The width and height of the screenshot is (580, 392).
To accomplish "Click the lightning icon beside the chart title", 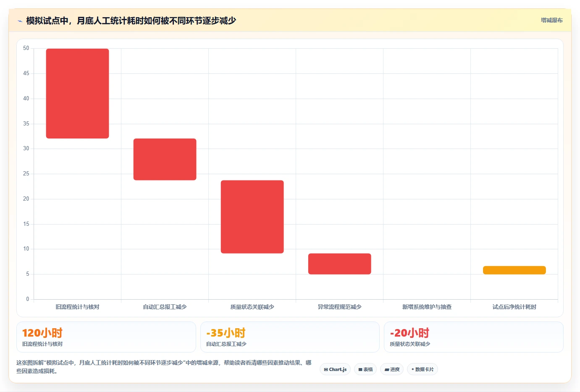I will (20, 21).
